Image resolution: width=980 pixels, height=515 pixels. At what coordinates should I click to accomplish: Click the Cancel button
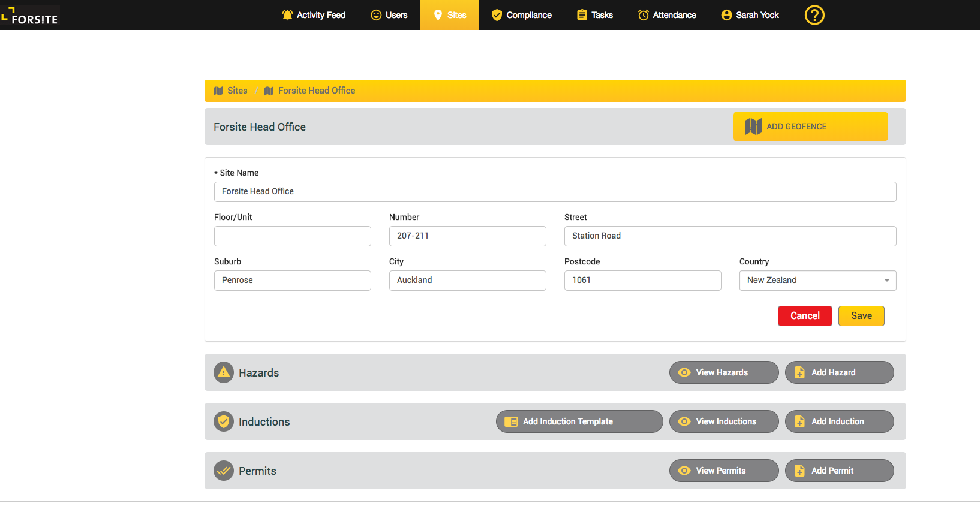pos(805,316)
